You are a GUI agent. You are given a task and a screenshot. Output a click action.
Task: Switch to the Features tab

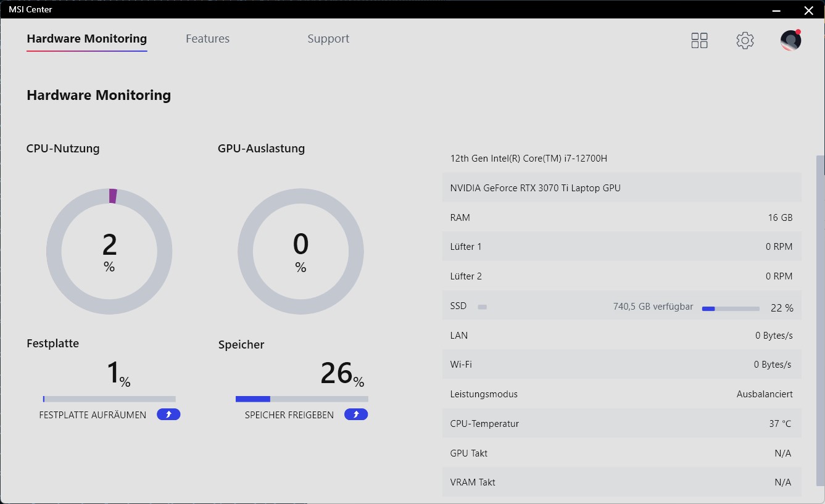click(207, 39)
